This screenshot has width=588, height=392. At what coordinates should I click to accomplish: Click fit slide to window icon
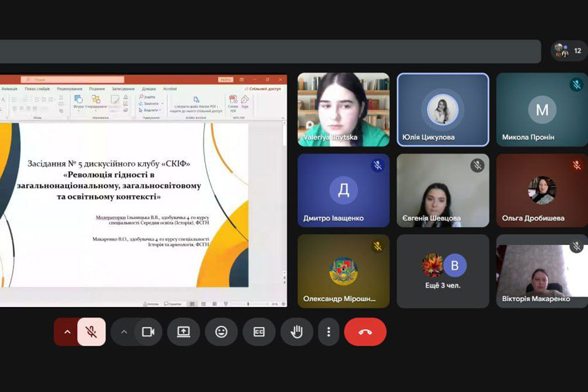(284, 304)
